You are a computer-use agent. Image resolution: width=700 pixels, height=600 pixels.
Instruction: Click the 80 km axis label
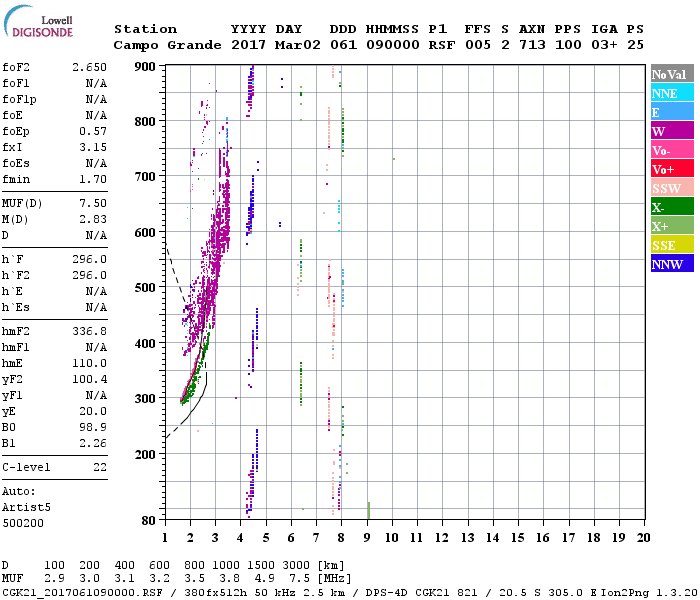[149, 520]
